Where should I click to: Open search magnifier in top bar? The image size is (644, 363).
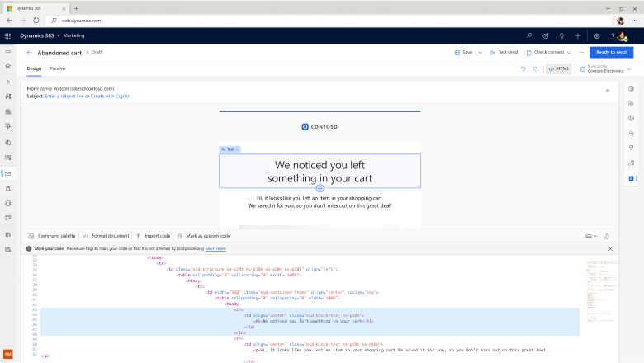pos(529,36)
